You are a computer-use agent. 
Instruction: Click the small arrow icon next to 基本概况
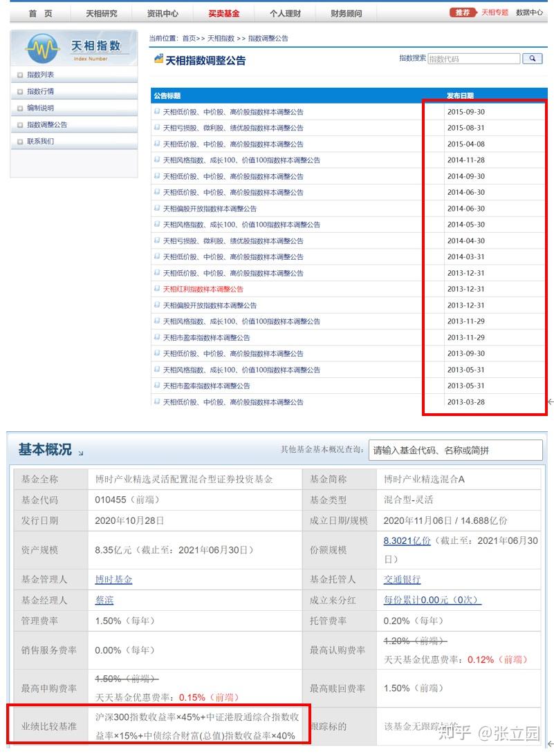coord(81,453)
